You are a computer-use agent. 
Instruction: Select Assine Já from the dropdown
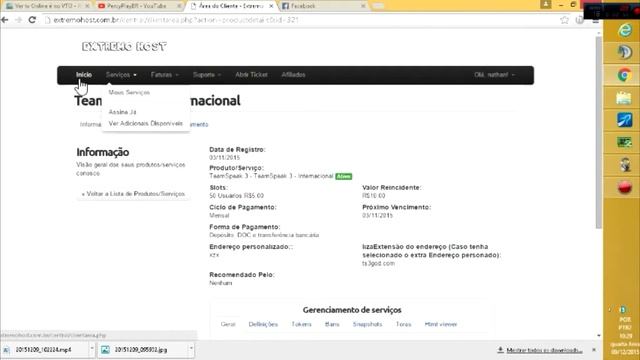(122, 112)
